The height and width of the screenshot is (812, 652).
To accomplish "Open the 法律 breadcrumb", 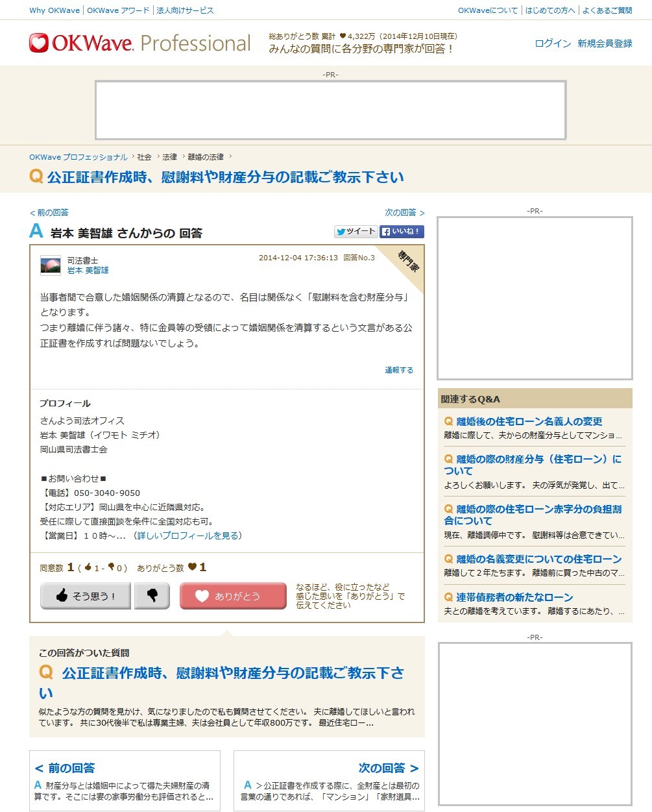I will click(x=169, y=157).
